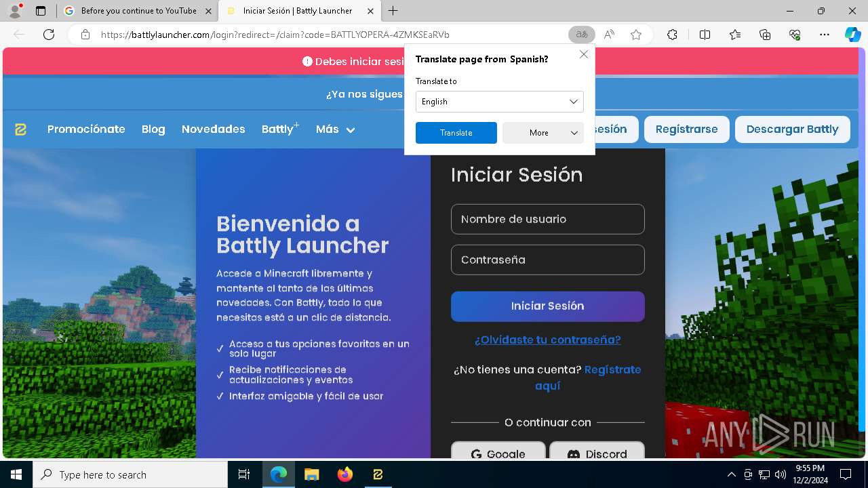Expand the Más dropdown menu
The width and height of the screenshot is (868, 488).
point(336,129)
